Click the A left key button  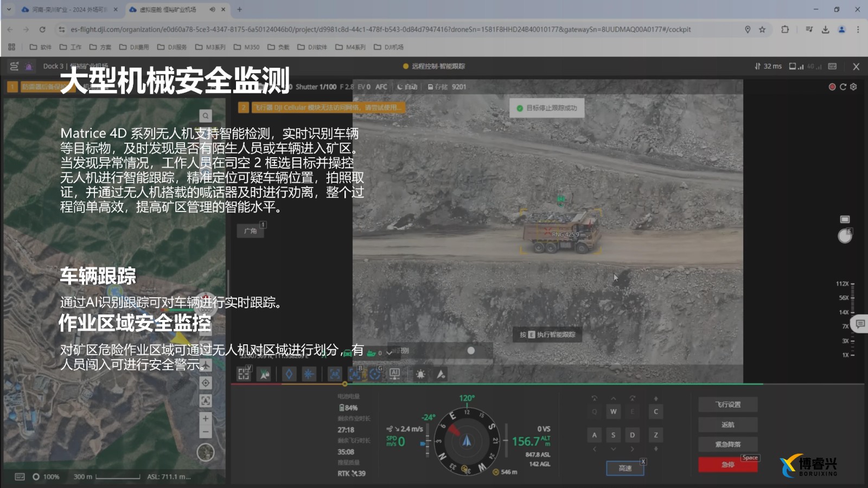[594, 435]
